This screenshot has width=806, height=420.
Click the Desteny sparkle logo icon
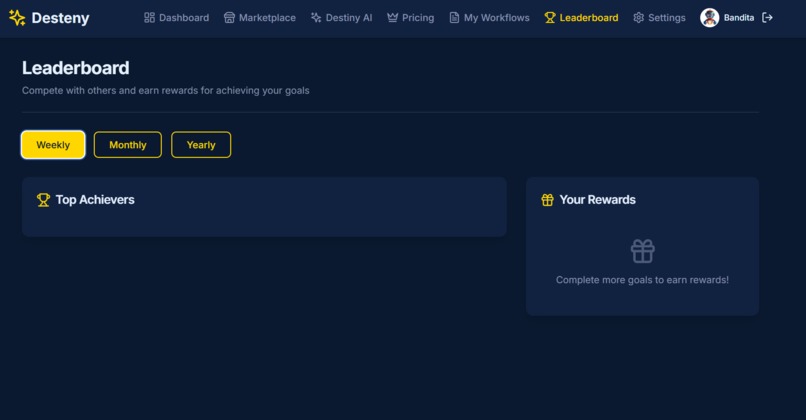[x=17, y=17]
